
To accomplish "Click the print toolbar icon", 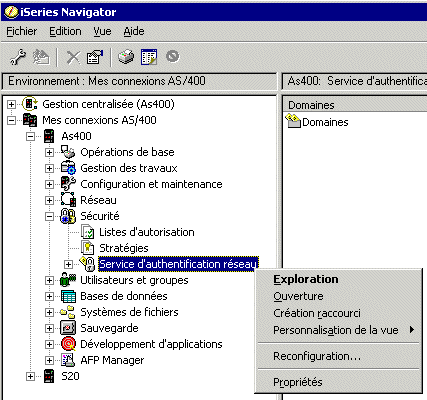I will tap(126, 57).
